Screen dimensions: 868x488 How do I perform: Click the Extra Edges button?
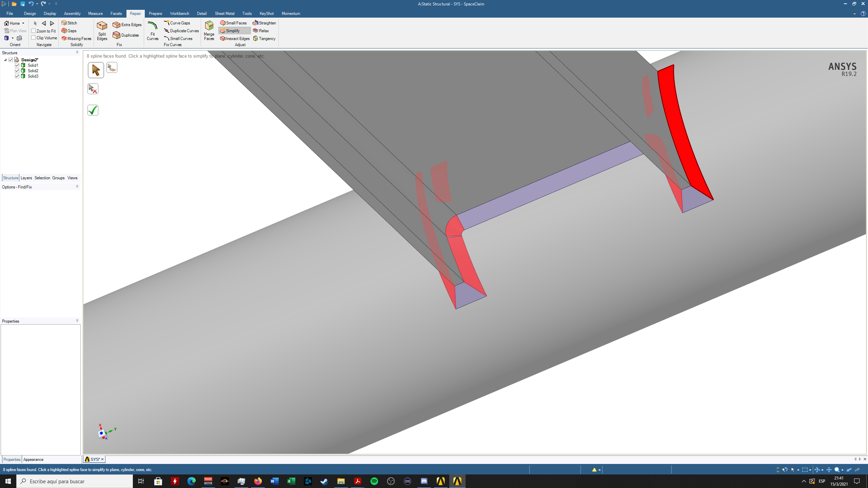click(x=127, y=24)
